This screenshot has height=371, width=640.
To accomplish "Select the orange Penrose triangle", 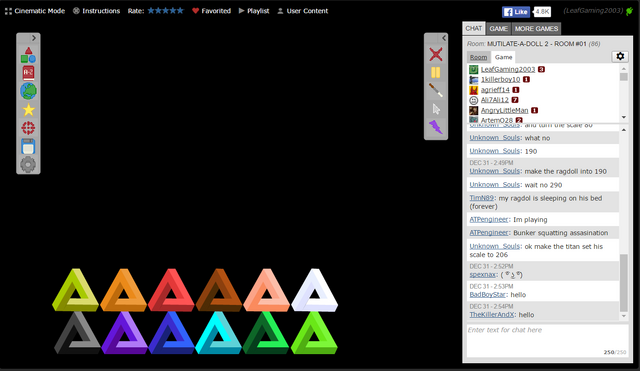I will point(124,290).
